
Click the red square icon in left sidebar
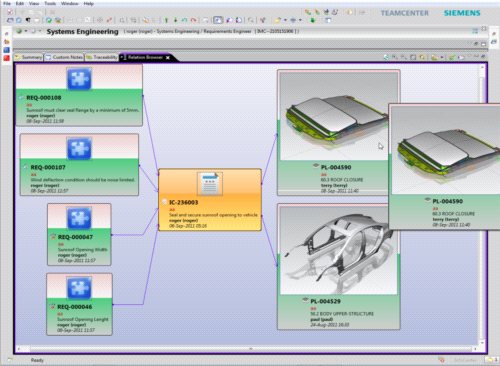pos(6,58)
